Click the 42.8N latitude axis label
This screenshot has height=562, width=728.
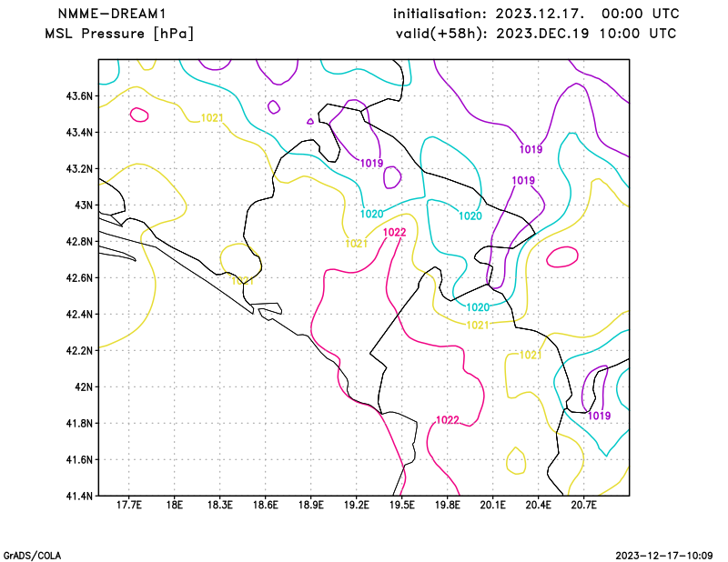79,241
